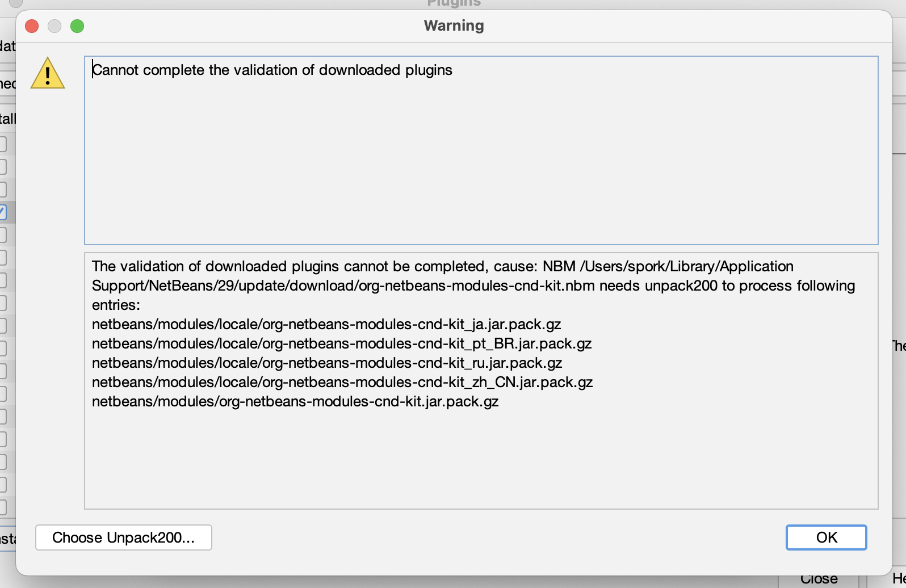
Task: Click the green zoom window button
Action: click(x=77, y=26)
